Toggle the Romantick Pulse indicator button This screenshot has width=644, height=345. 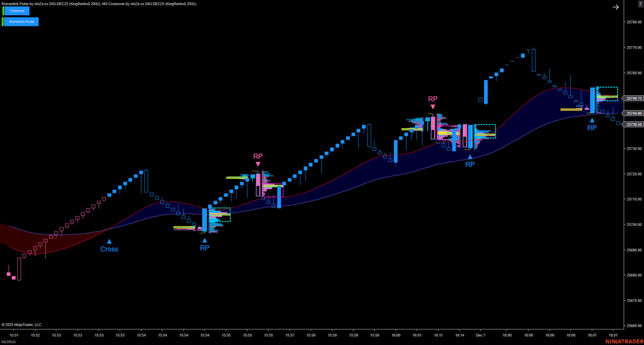pyautogui.click(x=21, y=21)
